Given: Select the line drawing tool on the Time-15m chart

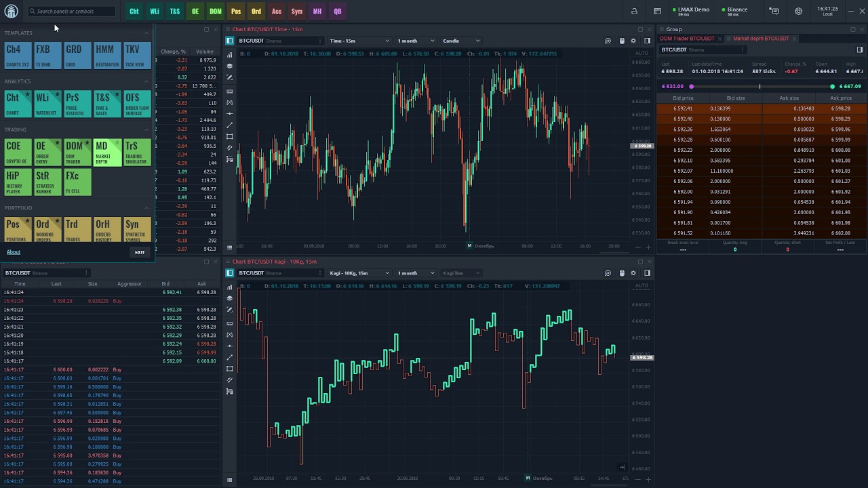Looking at the screenshot, I should coord(230,125).
